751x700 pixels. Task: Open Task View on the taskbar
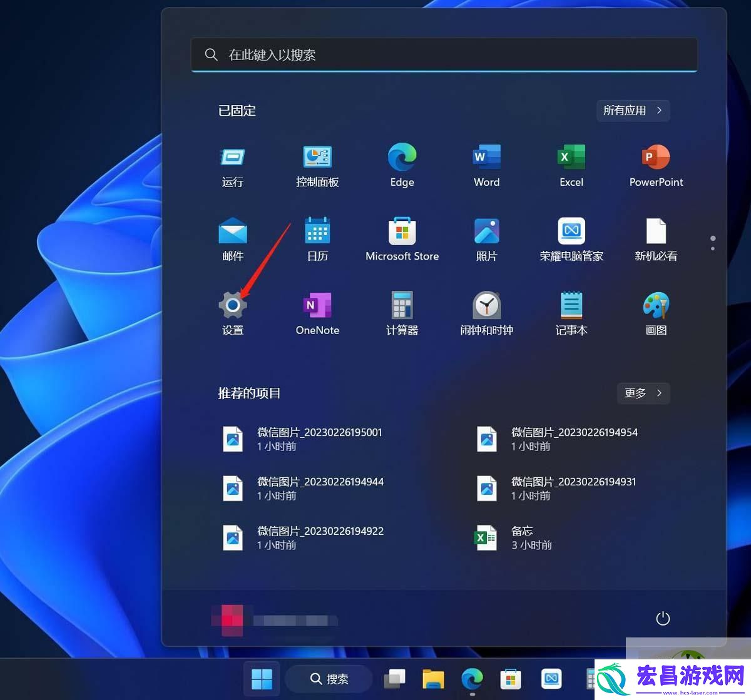click(x=394, y=679)
